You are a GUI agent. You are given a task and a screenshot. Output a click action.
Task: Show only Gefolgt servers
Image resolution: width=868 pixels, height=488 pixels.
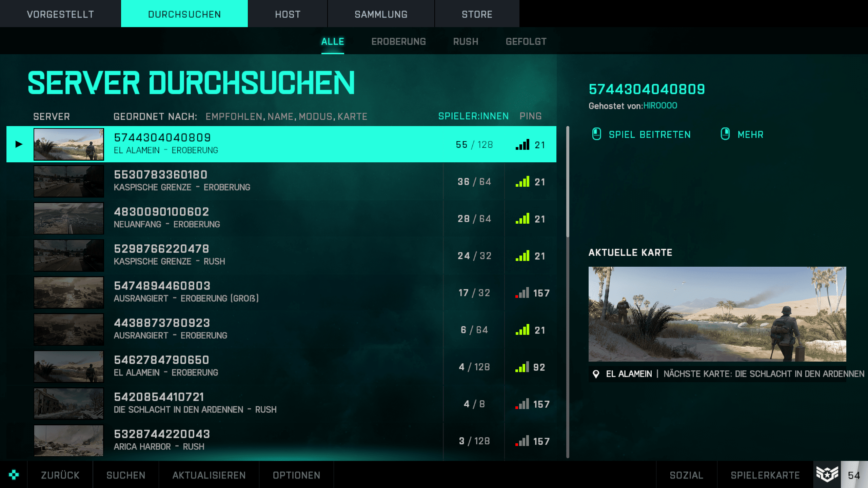tap(526, 41)
